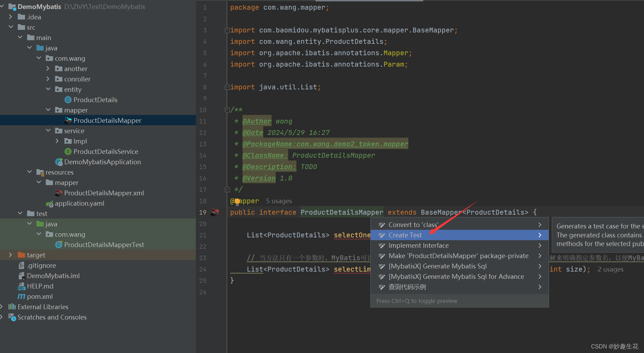Click the pencil icon beside Create Test
The width and height of the screenshot is (644, 353).
point(382,235)
